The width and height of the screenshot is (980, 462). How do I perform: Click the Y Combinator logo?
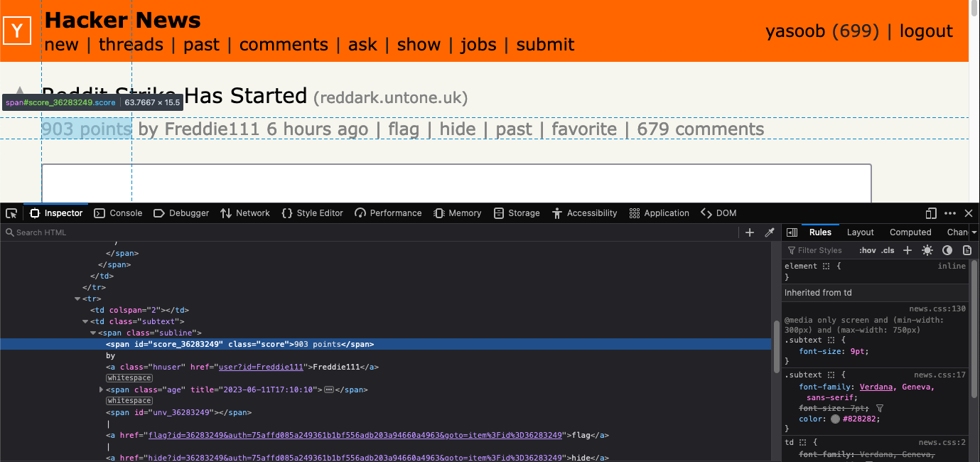(17, 31)
